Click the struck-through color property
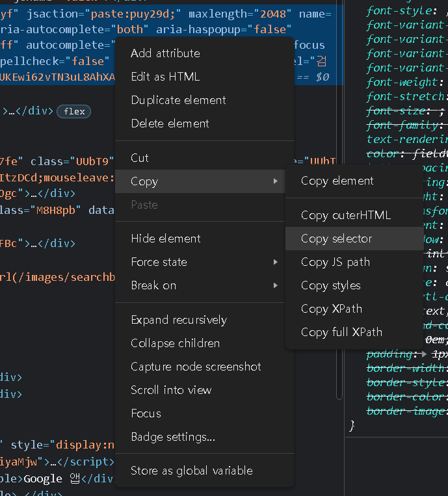The width and height of the screenshot is (448, 496). [x=382, y=153]
